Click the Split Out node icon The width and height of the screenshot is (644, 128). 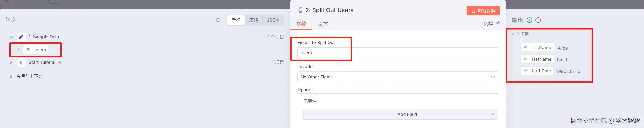pos(299,10)
